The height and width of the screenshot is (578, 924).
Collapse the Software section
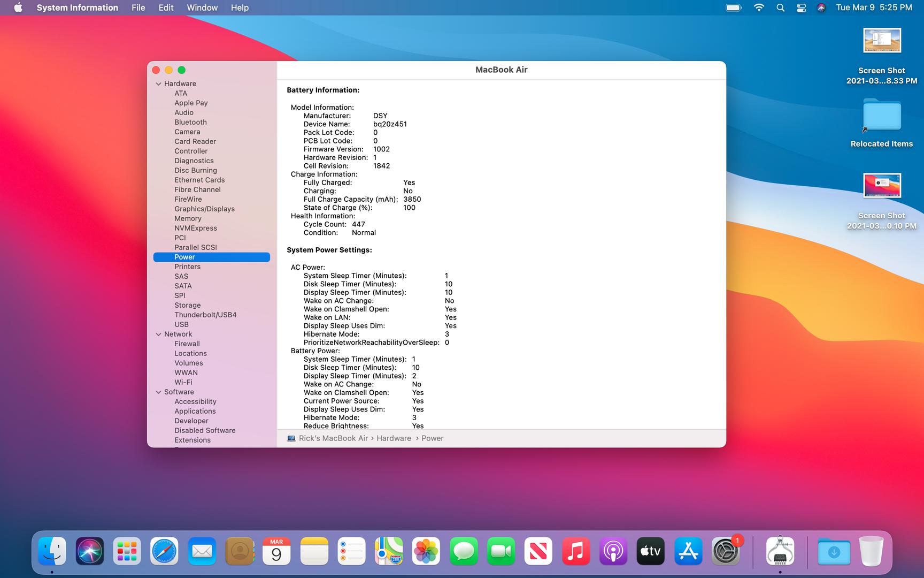tap(158, 392)
